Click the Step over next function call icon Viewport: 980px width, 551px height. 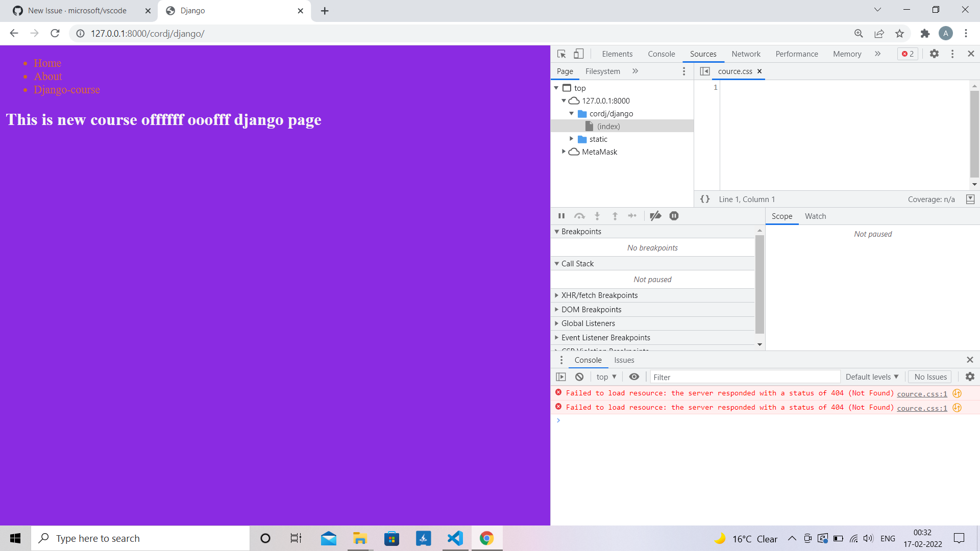pos(580,216)
